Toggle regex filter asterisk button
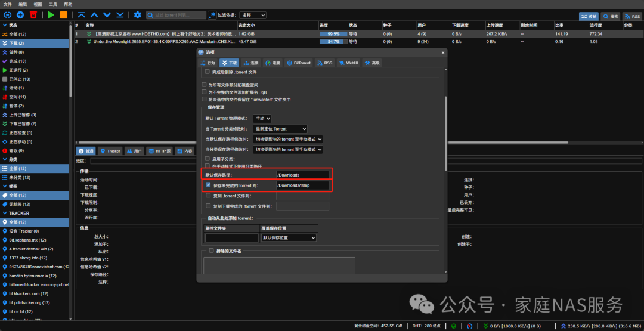 coord(212,15)
